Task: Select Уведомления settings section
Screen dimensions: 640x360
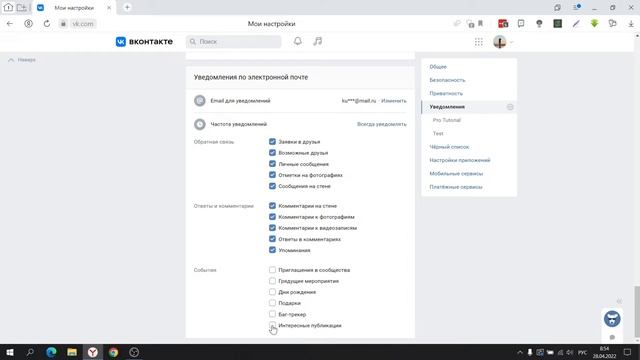Action: click(x=447, y=107)
